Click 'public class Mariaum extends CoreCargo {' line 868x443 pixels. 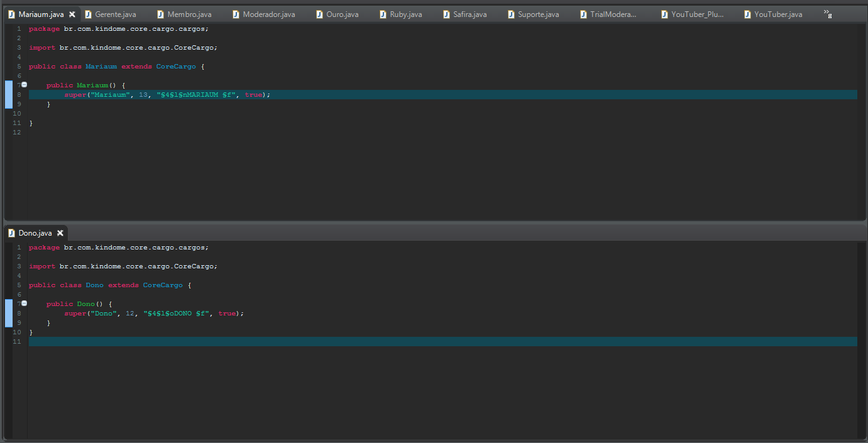117,66
